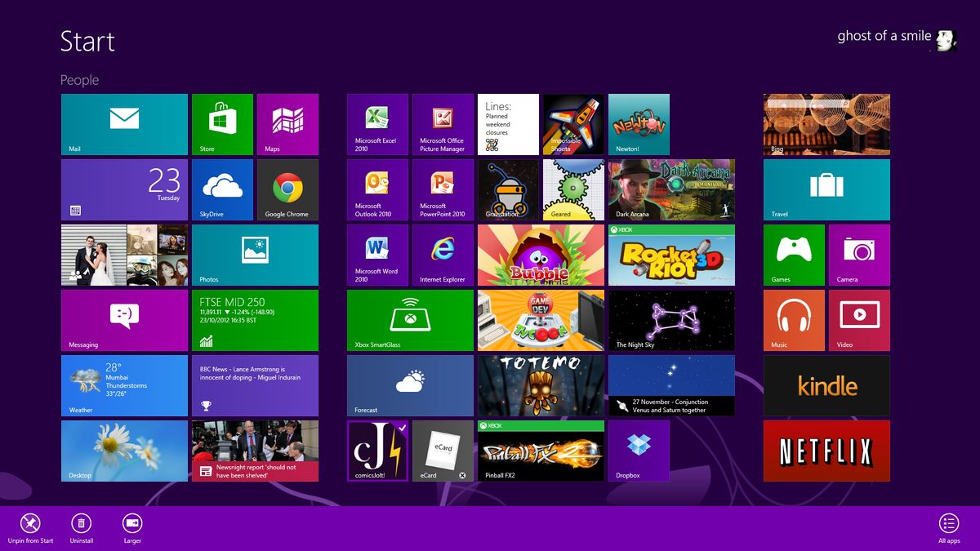Open SkyDrive
The width and height of the screenshot is (980, 551).
coord(222,189)
